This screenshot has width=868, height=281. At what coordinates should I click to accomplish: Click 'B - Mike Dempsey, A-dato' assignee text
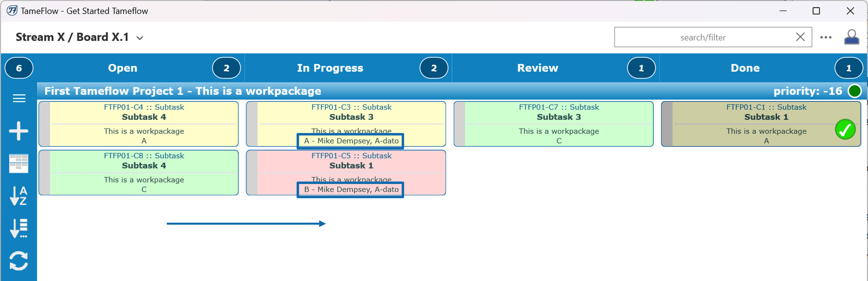pyautogui.click(x=351, y=189)
